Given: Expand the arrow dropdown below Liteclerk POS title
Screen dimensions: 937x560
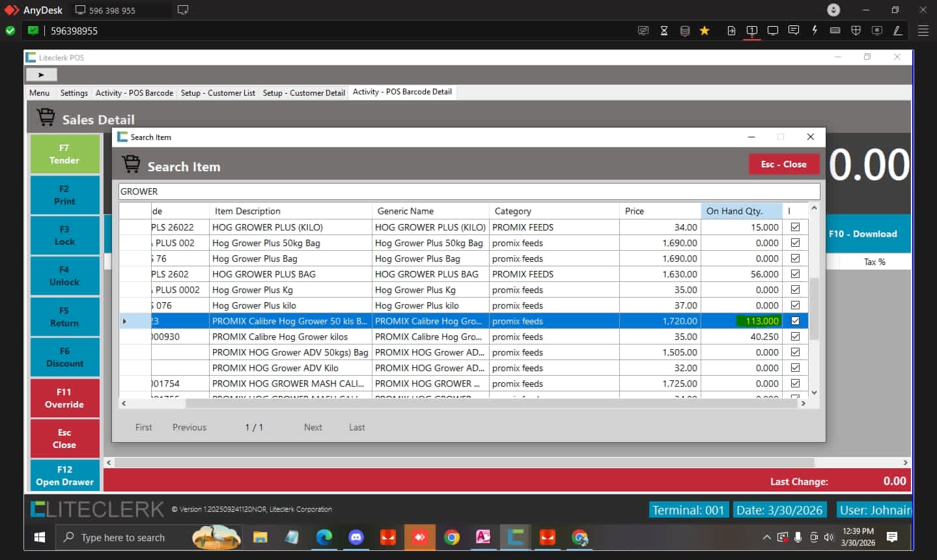Looking at the screenshot, I should pyautogui.click(x=42, y=75).
